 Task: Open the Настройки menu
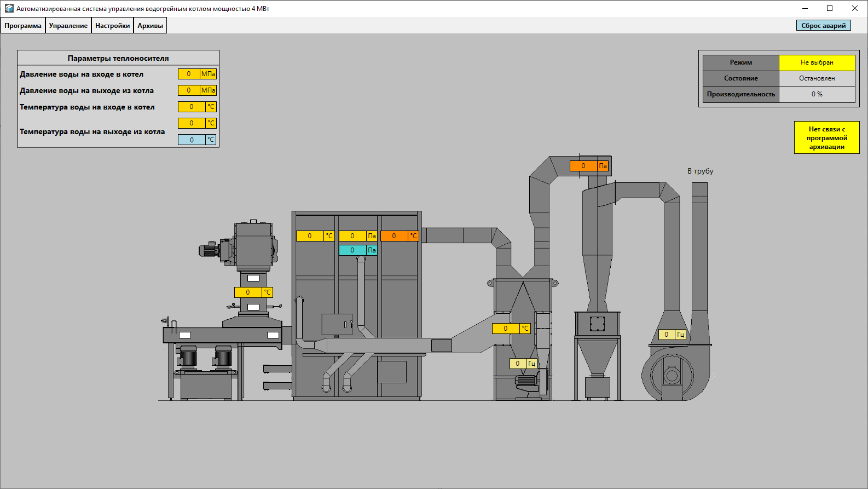113,26
